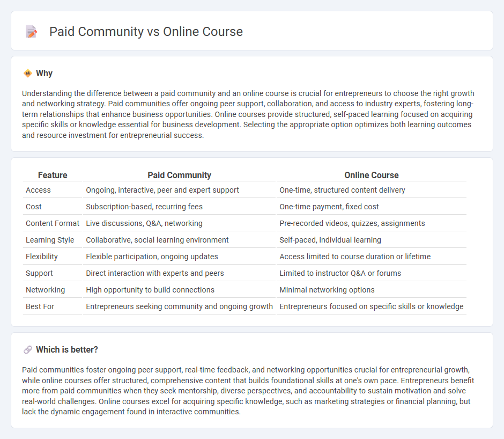Viewport: 504px width, 439px height.
Task: Select the Cost row label
Action: [34, 207]
